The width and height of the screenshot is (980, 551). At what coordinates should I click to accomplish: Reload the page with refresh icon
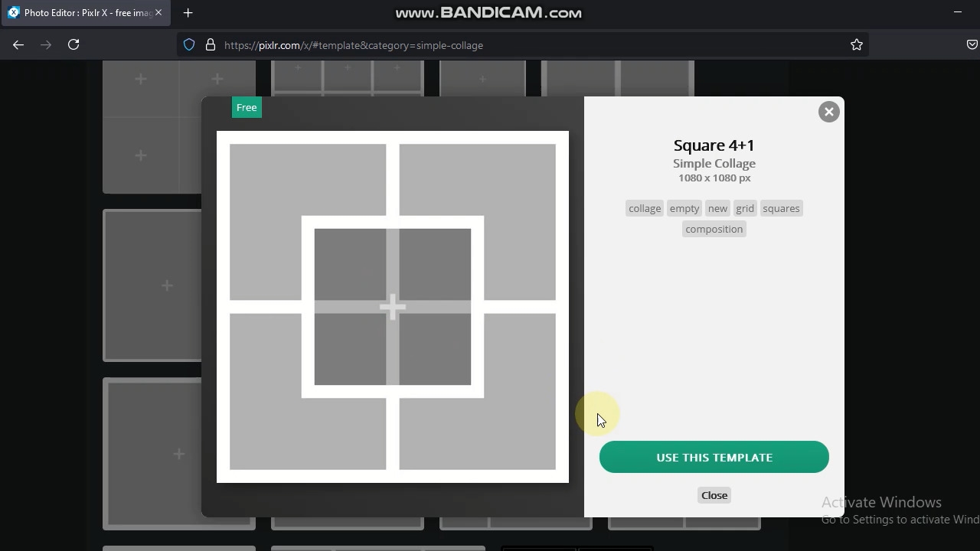click(x=73, y=45)
